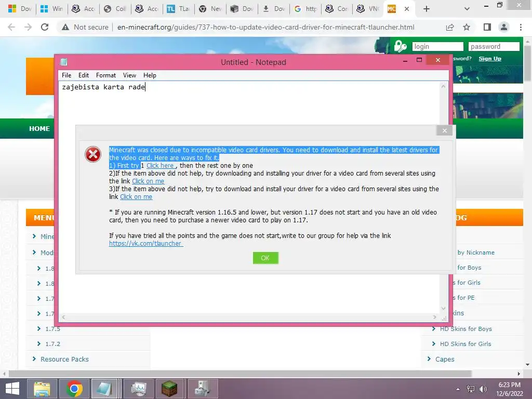
Task: Show hidden tray icons arrow
Action: (x=458, y=389)
